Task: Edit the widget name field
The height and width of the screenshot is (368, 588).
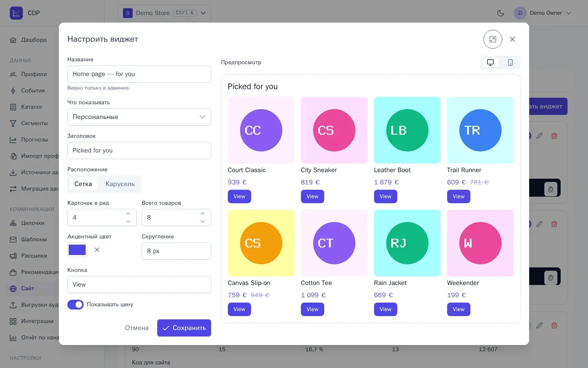Action: [x=139, y=74]
